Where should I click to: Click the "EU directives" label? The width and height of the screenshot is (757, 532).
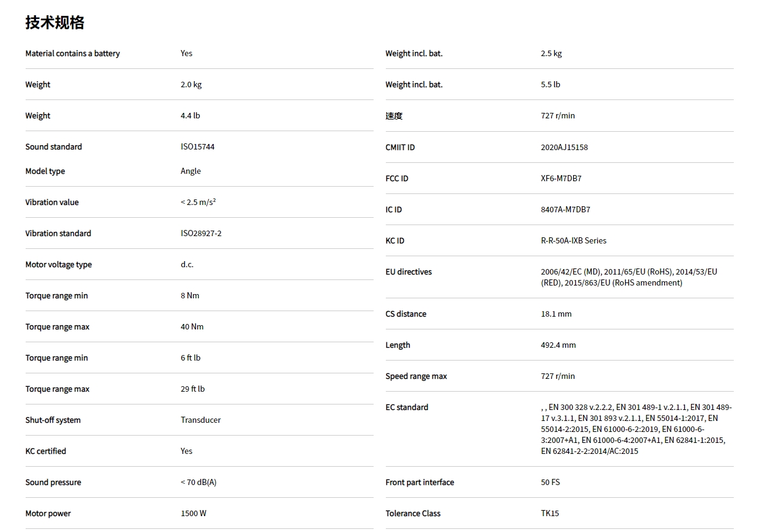[408, 272]
